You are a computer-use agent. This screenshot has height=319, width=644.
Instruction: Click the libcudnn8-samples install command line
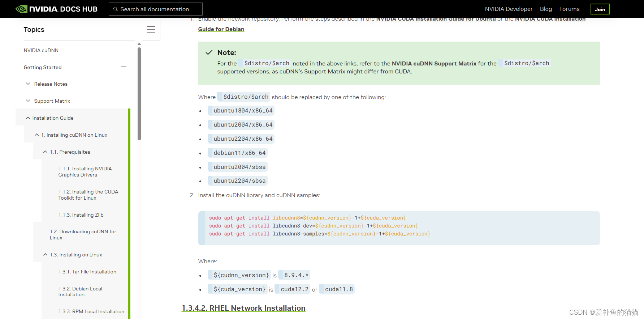click(320, 234)
